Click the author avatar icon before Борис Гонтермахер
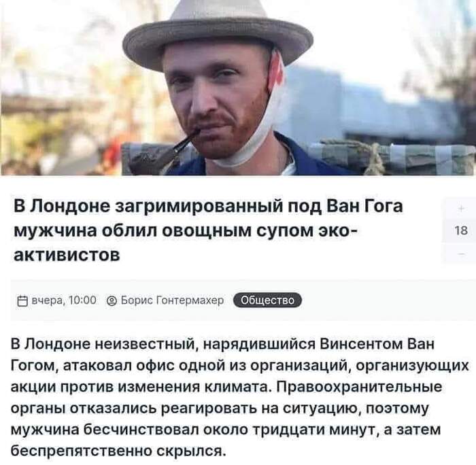476x465 pixels. (x=112, y=300)
